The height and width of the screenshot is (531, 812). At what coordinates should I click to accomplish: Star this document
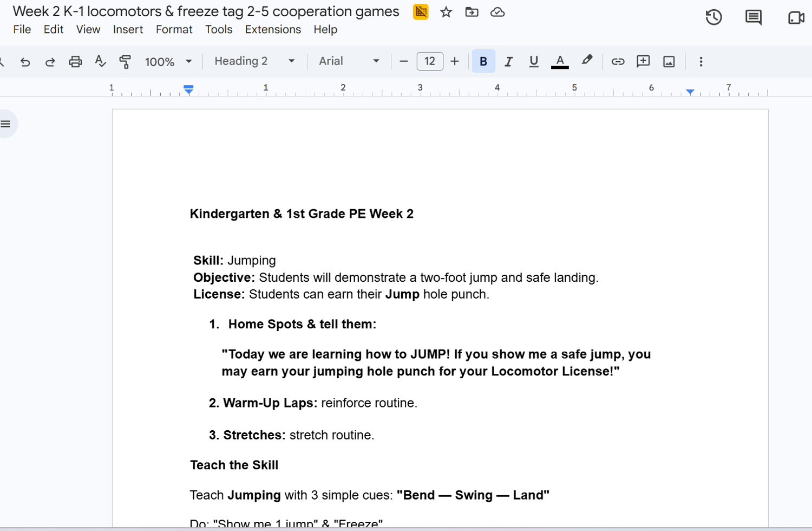[446, 12]
